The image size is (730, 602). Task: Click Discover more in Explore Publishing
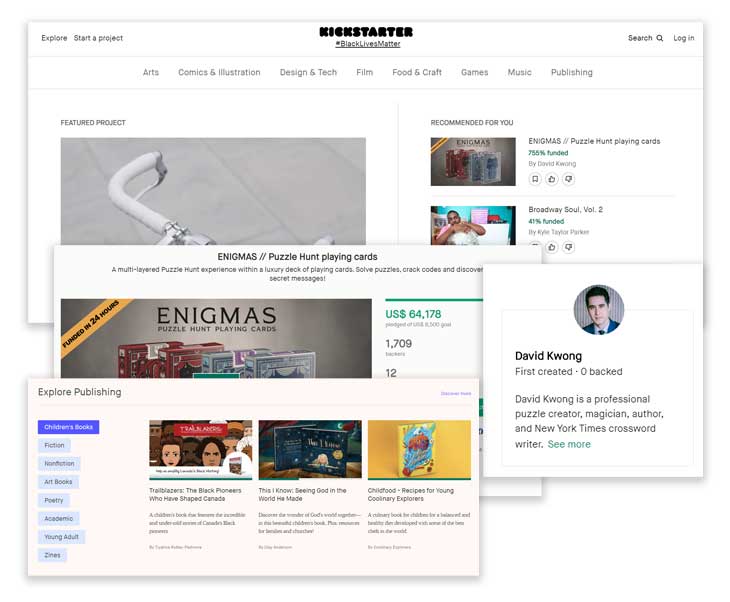point(456,394)
